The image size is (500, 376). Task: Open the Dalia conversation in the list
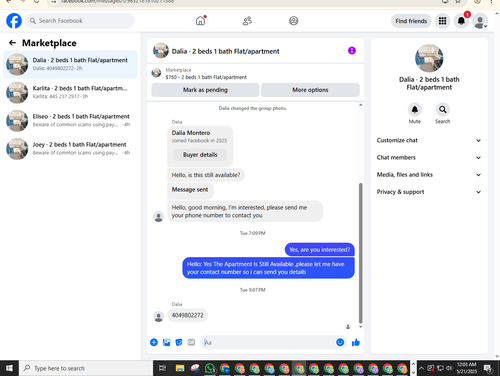70,64
